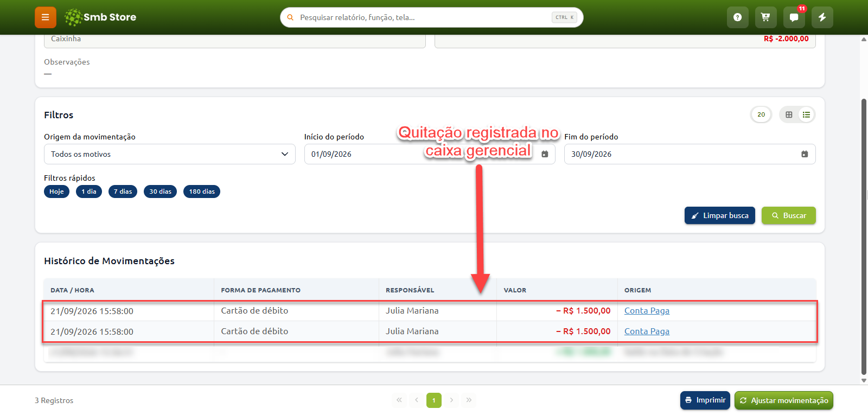Open Conta Paga link in first row

point(647,311)
